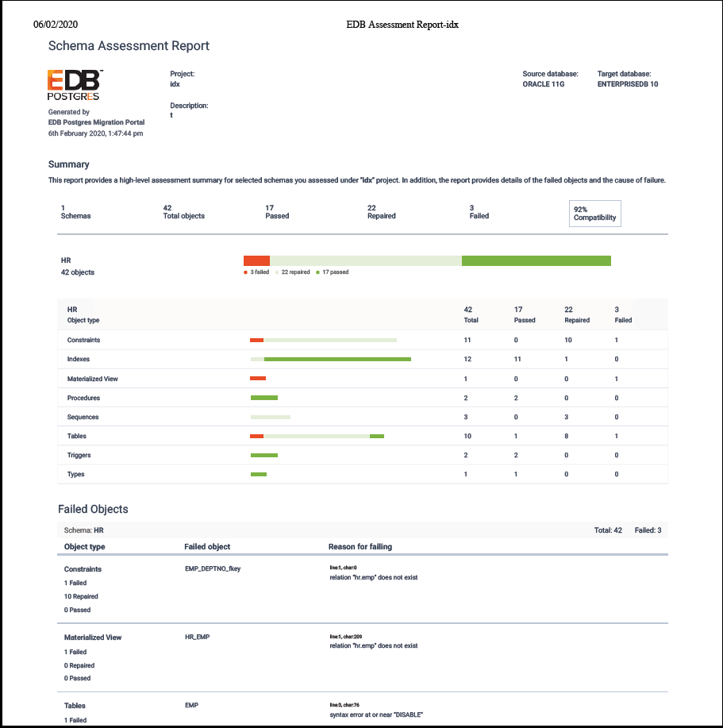Click the Repaired column header showing 22
This screenshot has width=723, height=728.
577,314
